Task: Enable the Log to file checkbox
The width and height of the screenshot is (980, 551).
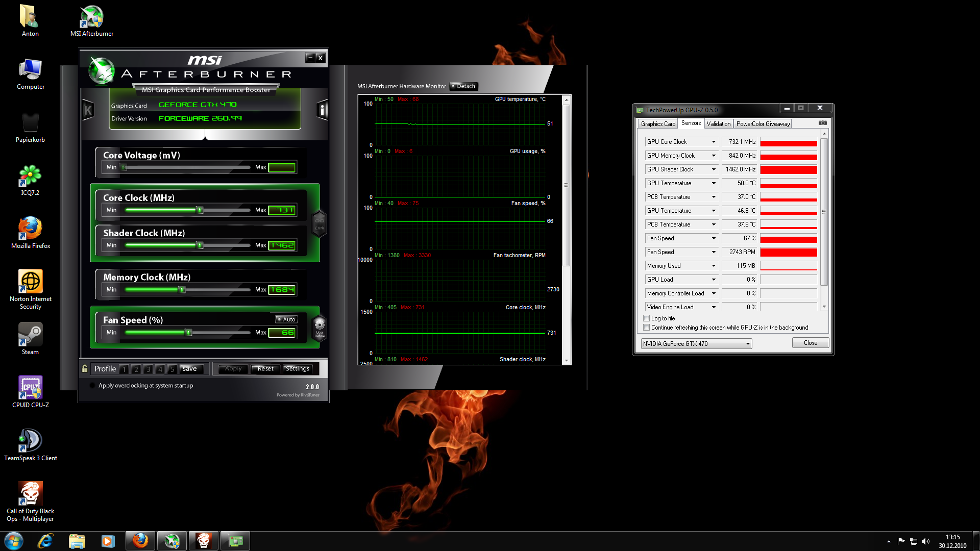Action: coord(647,318)
